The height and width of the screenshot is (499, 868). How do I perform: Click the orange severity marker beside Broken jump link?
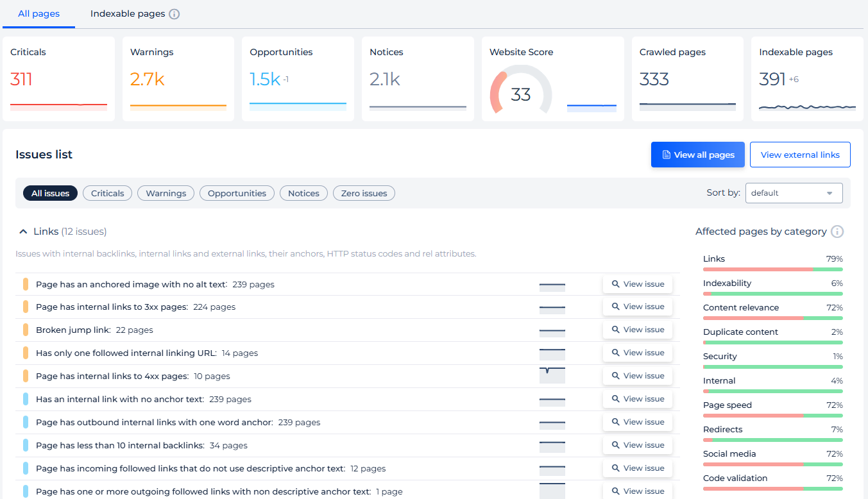pos(26,329)
